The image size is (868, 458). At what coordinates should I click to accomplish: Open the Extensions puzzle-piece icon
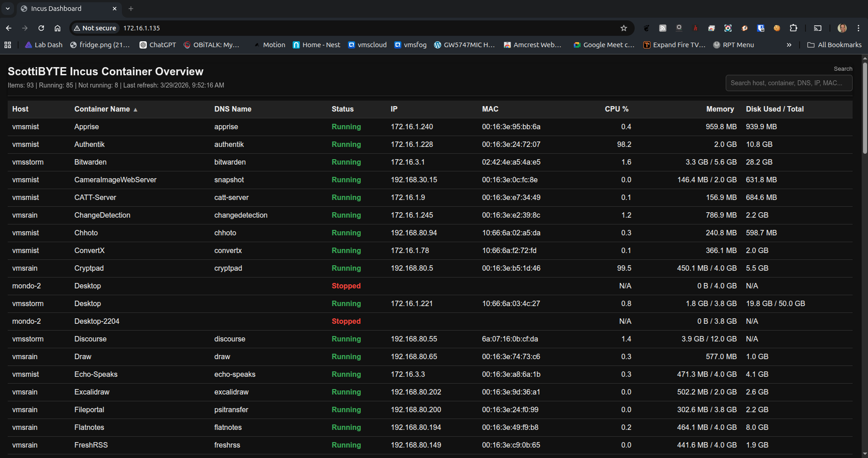(x=793, y=28)
